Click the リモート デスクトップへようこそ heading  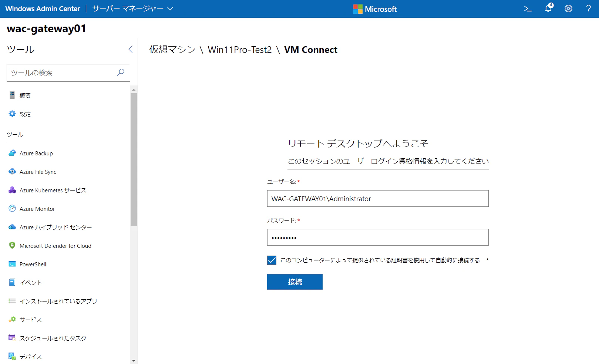pyautogui.click(x=358, y=143)
